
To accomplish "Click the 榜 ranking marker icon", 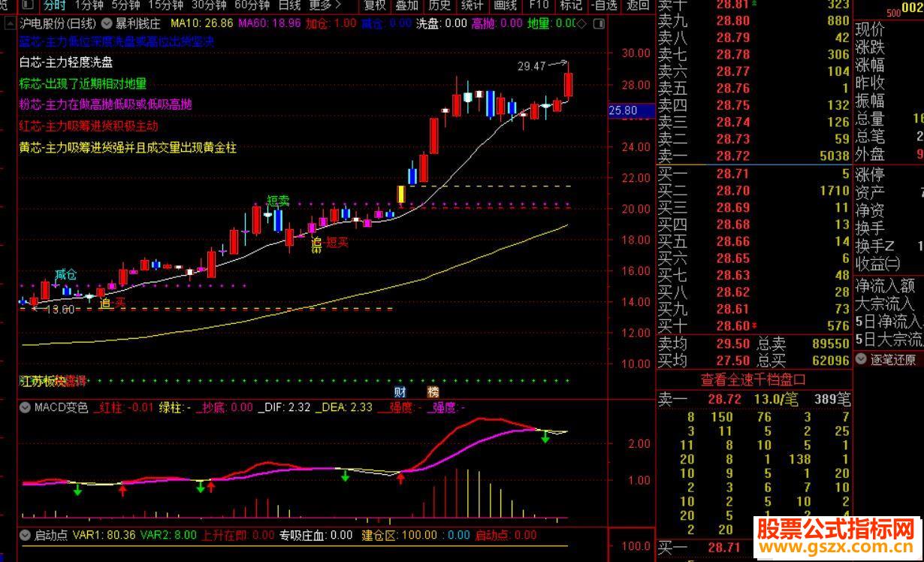I will point(433,391).
